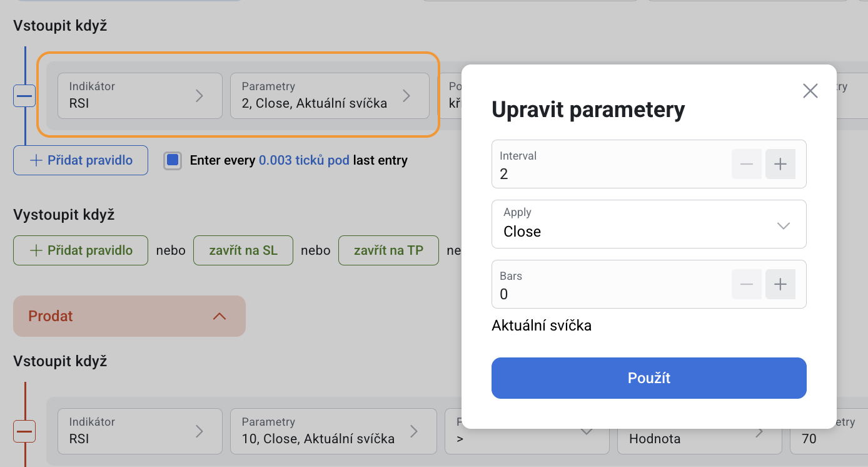Increase Bars value with plus icon
The height and width of the screenshot is (467, 868).
coord(780,284)
